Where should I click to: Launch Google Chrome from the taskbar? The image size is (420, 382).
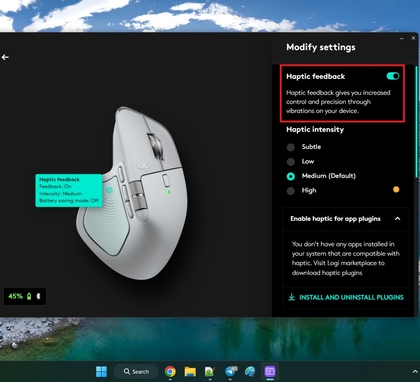170,371
